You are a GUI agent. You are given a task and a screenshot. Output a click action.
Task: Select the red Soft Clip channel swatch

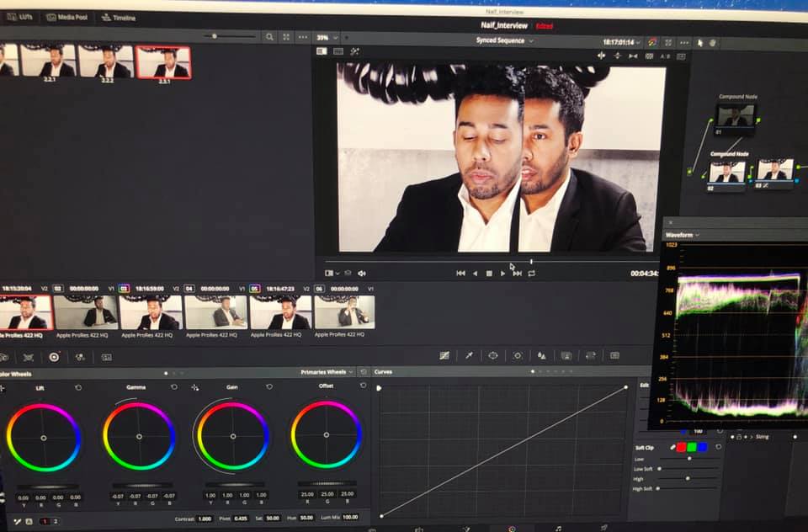pyautogui.click(x=682, y=447)
